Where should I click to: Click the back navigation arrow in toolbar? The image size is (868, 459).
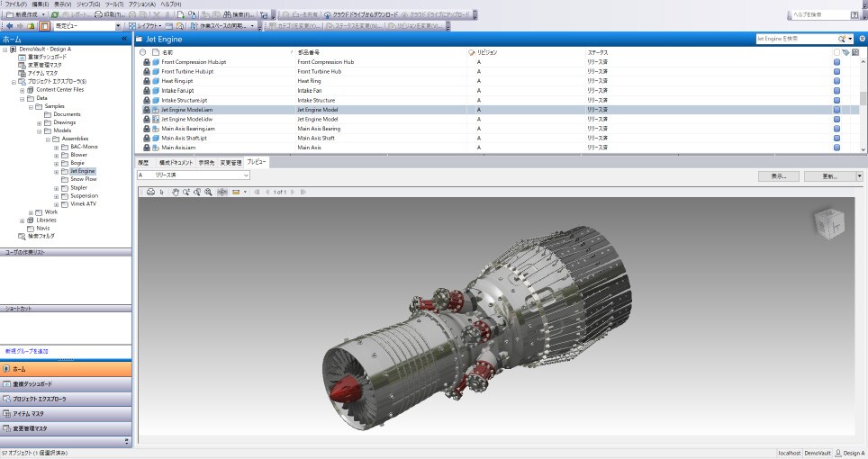pos(8,26)
